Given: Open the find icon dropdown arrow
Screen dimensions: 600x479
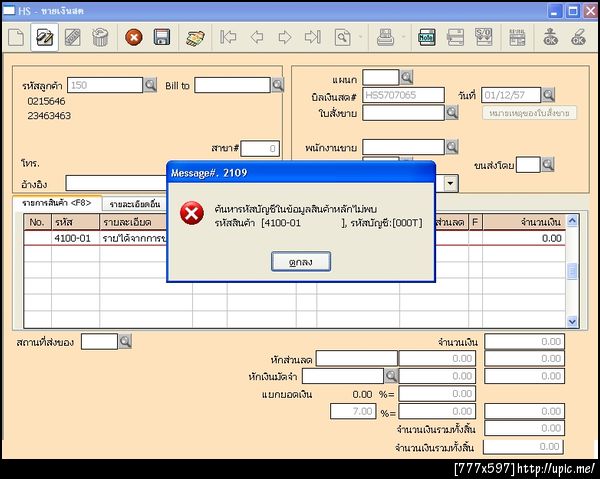Looking at the screenshot, I should 360,37.
